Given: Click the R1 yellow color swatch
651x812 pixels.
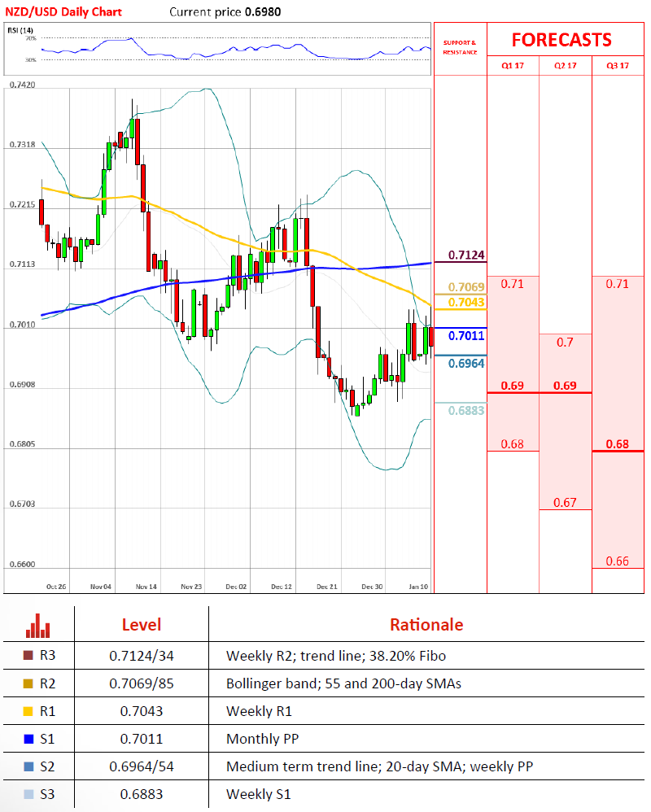Looking at the screenshot, I should tap(28, 711).
